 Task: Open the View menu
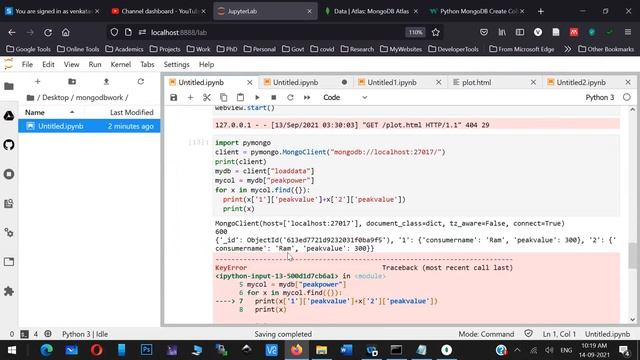(x=71, y=64)
